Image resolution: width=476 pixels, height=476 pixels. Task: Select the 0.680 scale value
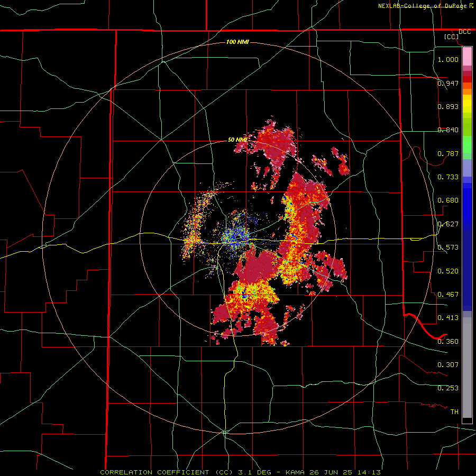[x=448, y=200]
